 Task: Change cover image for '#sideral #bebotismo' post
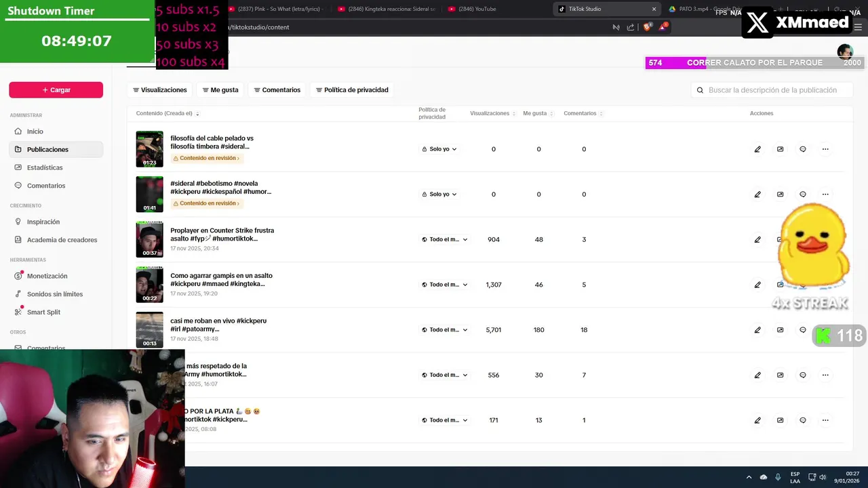tap(780, 195)
